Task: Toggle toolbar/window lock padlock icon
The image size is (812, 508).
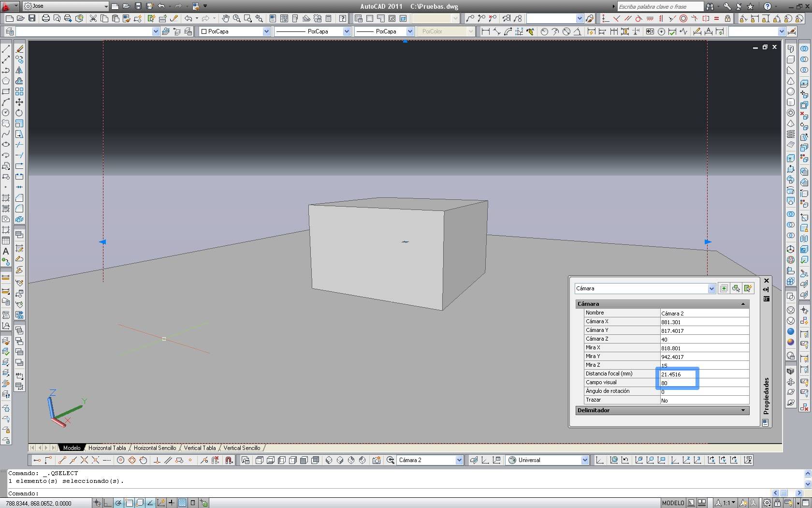Action: click(777, 503)
